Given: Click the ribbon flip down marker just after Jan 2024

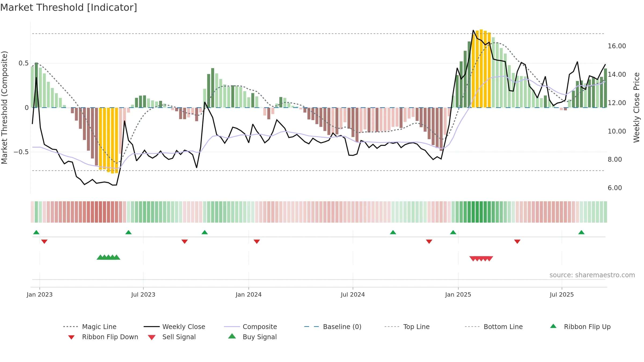Looking at the screenshot, I should [257, 242].
